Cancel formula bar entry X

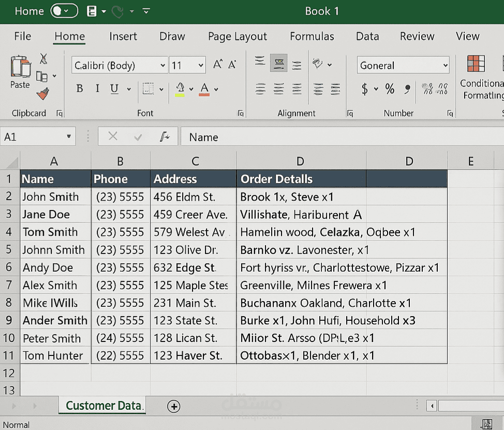[112, 136]
